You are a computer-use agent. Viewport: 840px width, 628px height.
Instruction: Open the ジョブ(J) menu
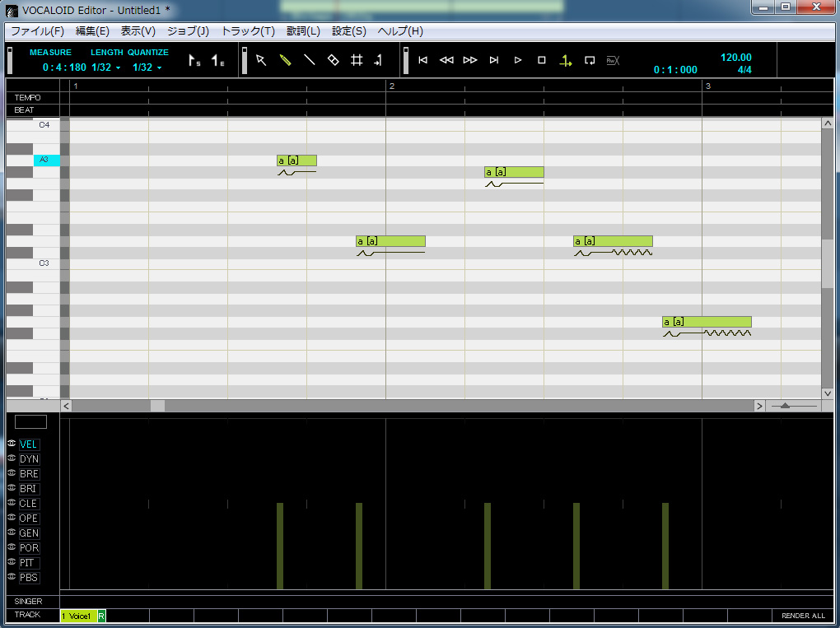188,31
